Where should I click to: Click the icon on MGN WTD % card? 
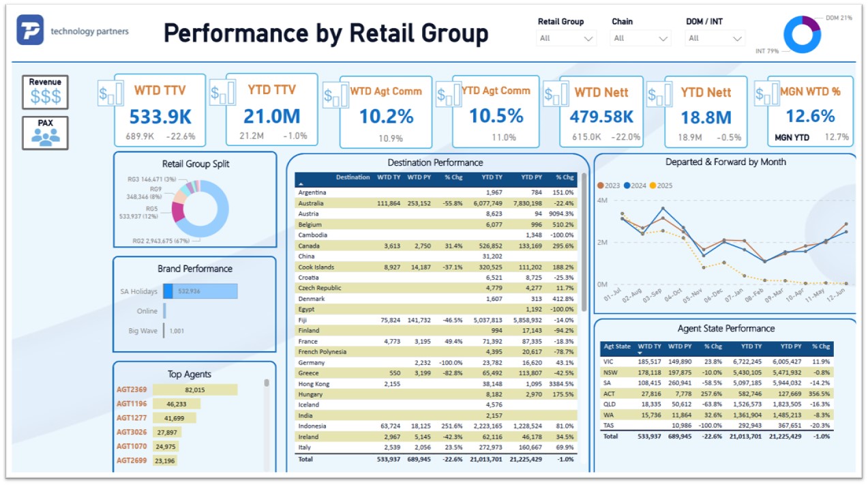768,95
